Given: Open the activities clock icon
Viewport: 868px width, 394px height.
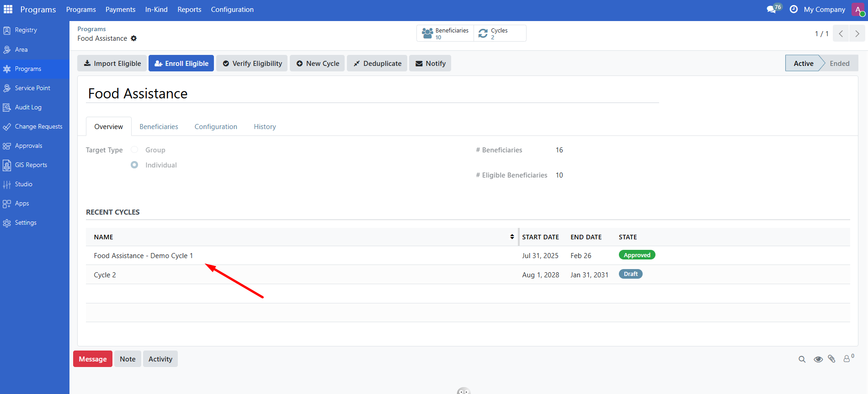Looking at the screenshot, I should point(793,10).
